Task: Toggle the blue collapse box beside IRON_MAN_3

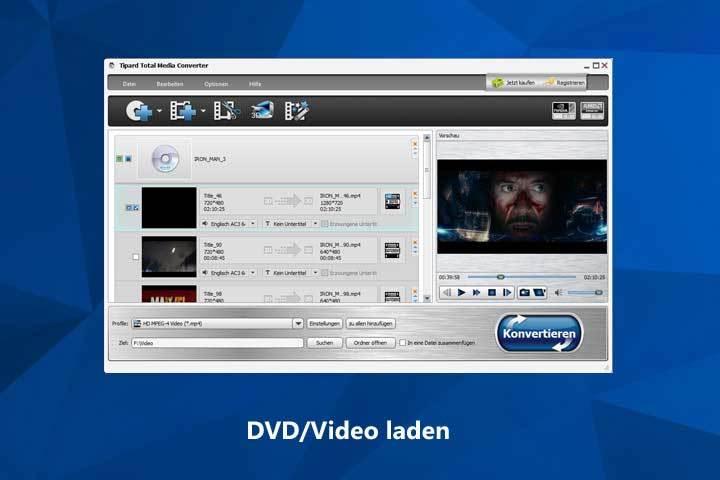Action: pos(129,159)
